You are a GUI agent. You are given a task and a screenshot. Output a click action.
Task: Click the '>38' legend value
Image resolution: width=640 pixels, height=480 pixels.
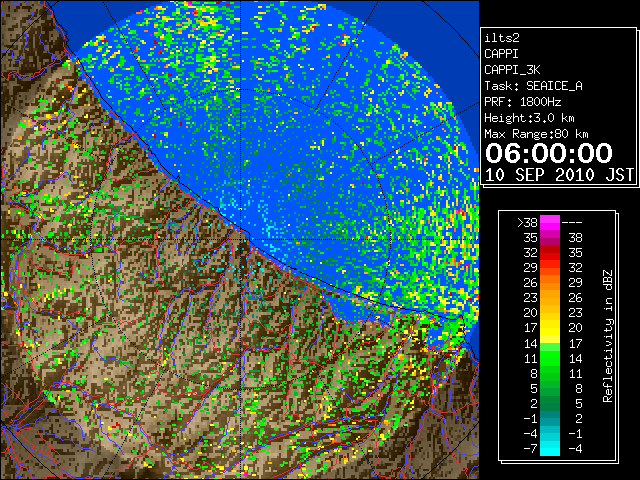527,223
